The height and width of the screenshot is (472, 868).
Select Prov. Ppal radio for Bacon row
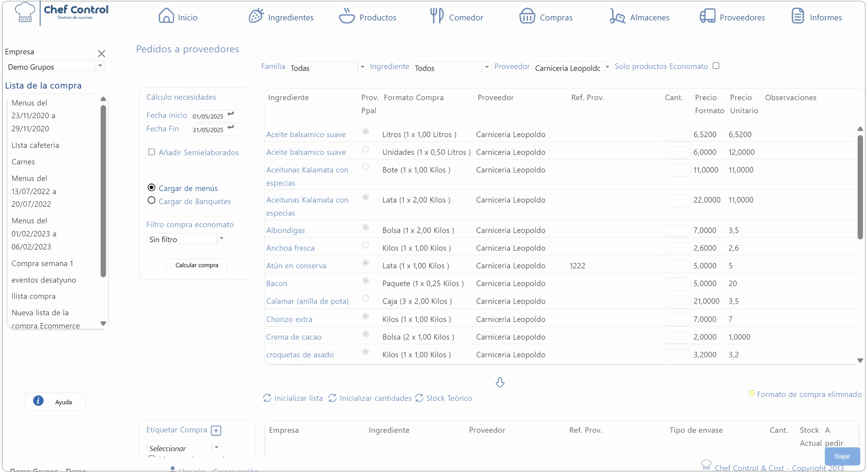366,281
